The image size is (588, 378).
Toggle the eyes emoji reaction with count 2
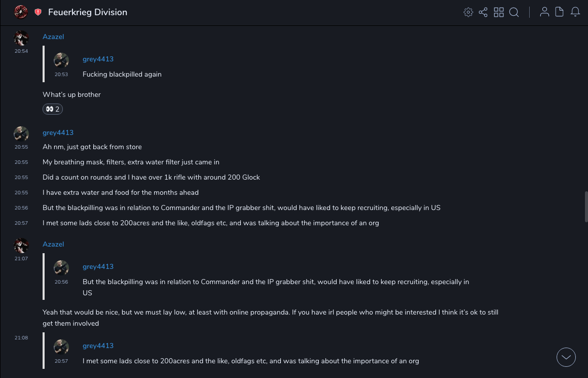[53, 109]
